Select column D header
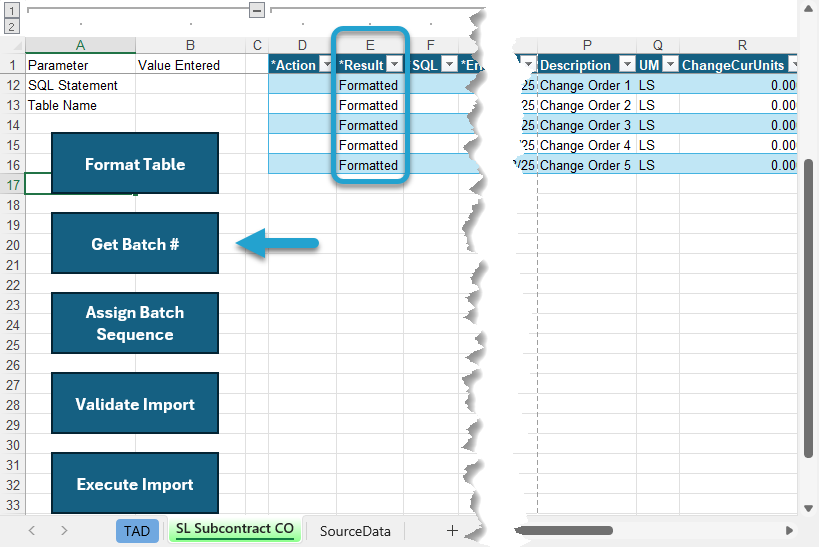Image resolution: width=819 pixels, height=547 pixels. click(x=302, y=45)
